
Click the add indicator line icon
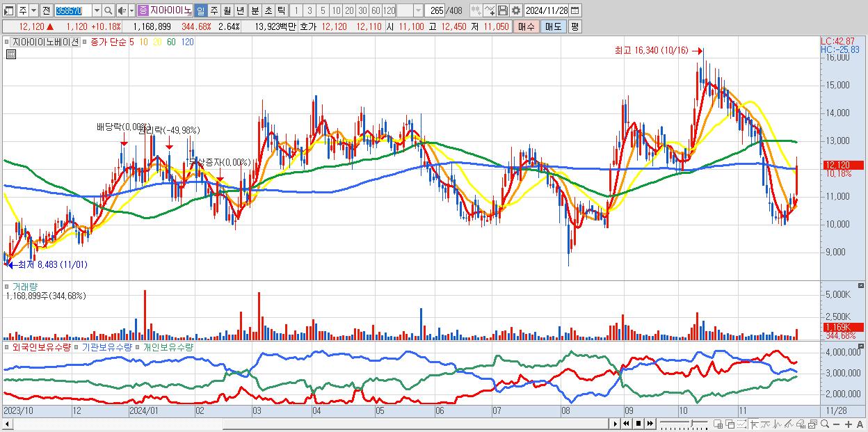490,10
